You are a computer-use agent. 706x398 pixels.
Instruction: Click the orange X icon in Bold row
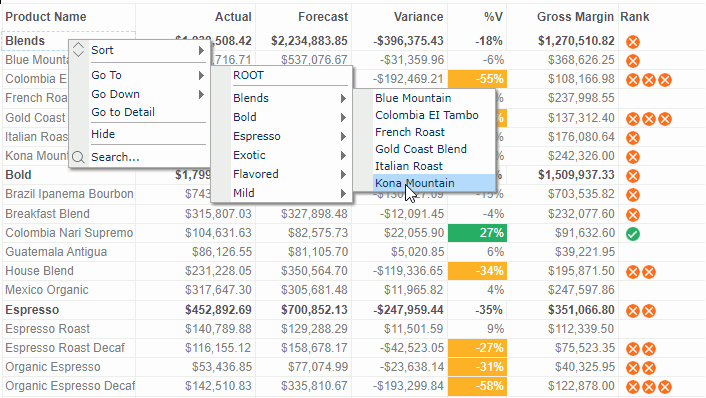(633, 176)
